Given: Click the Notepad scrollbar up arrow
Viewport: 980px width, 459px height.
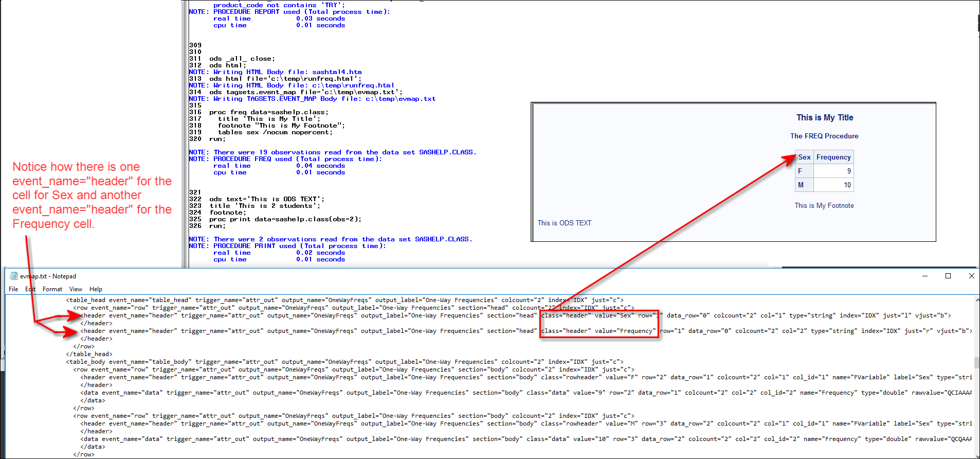Looking at the screenshot, I should (x=976, y=300).
